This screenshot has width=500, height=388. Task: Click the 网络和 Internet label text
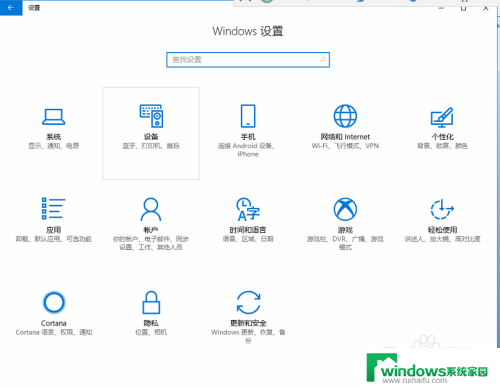point(345,137)
